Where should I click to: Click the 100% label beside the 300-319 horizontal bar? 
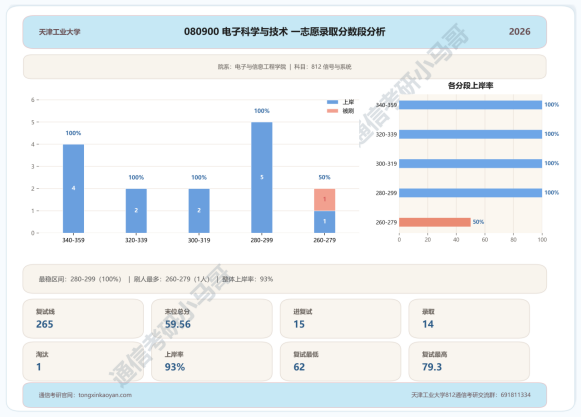(x=552, y=163)
